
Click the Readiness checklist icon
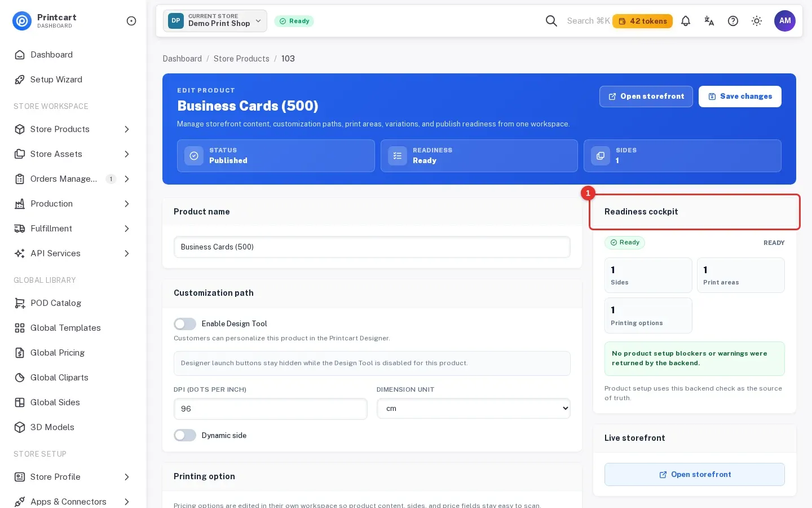pyautogui.click(x=398, y=156)
